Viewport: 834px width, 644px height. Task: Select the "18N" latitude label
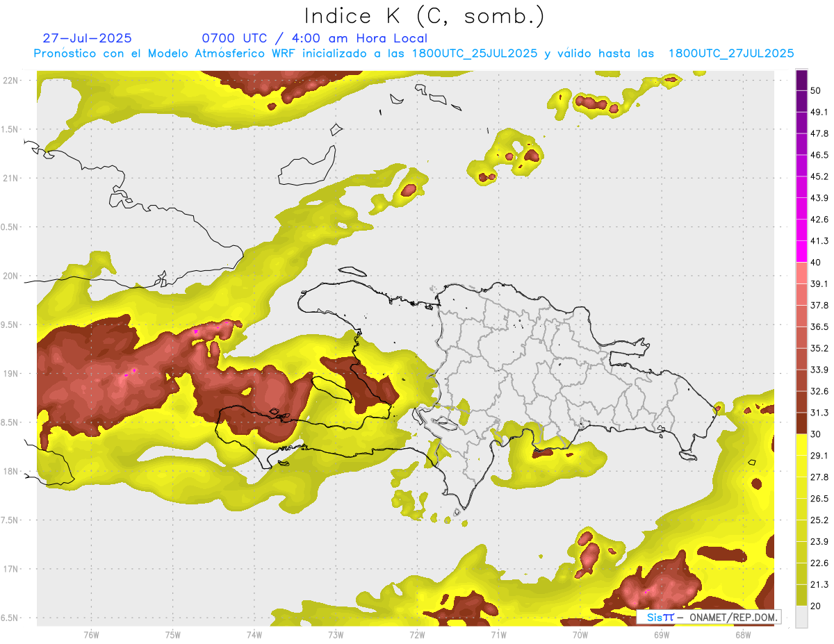click(11, 471)
